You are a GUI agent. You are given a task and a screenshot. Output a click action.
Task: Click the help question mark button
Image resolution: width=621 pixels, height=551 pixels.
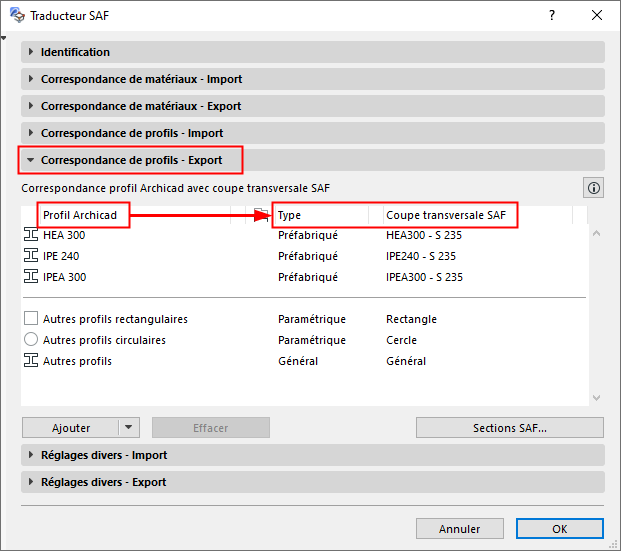click(x=551, y=16)
